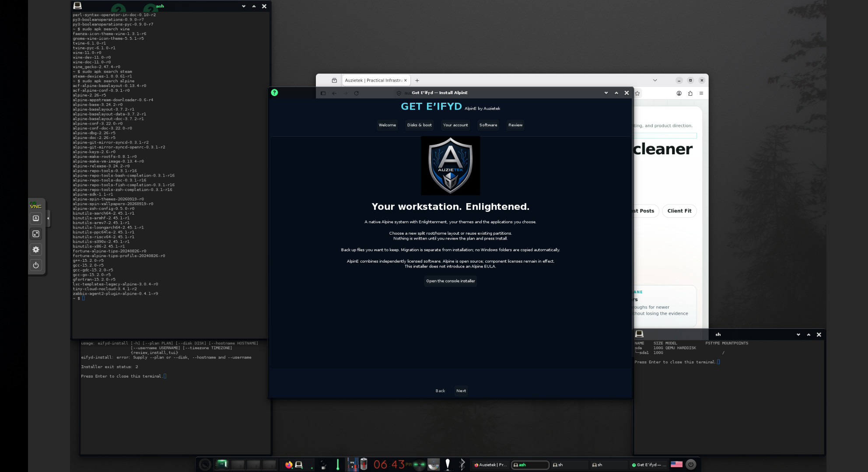
Task: Click the green help icon in installer titlebar
Action: (x=274, y=93)
